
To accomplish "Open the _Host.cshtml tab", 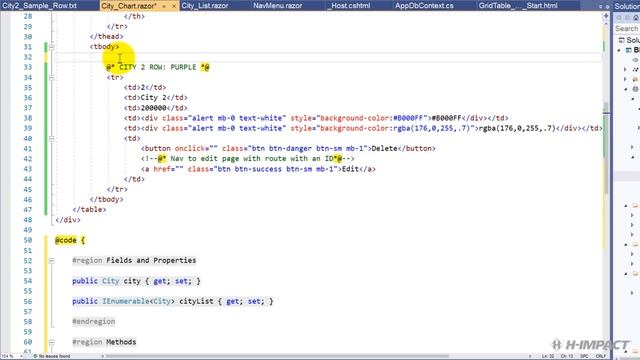I will point(350,6).
